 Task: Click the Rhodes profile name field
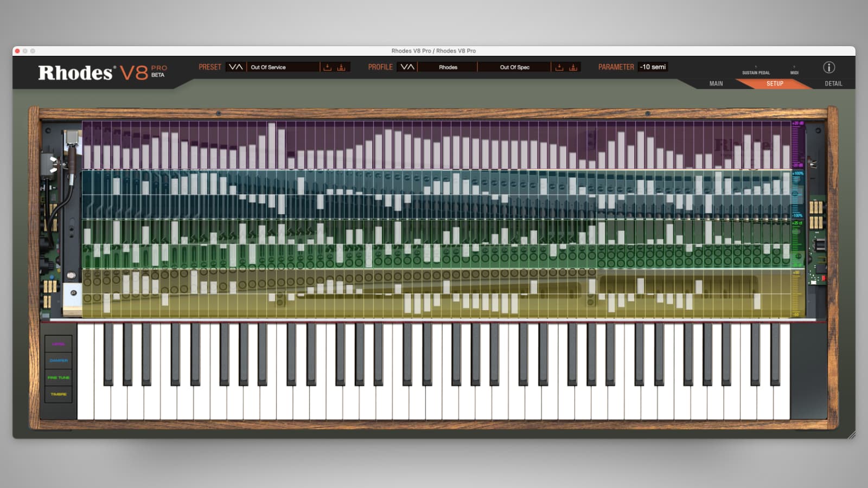(x=449, y=67)
